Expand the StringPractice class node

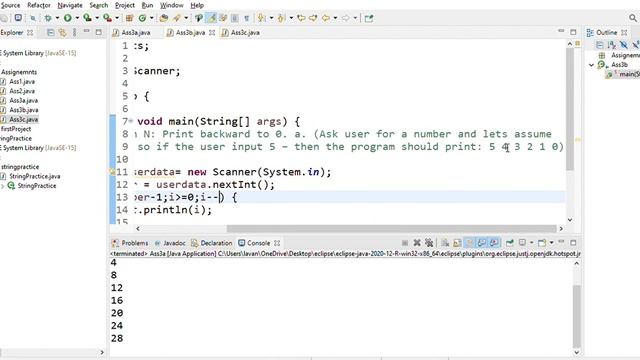point(3,186)
